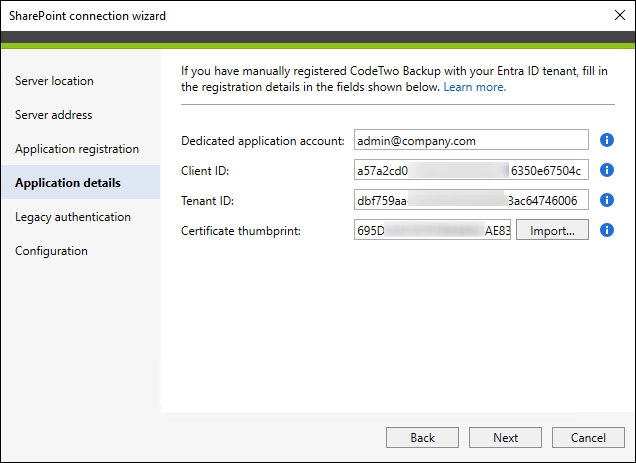This screenshot has height=463, width=636.
Task: Click the Certificate thumbprint field
Action: click(x=432, y=230)
